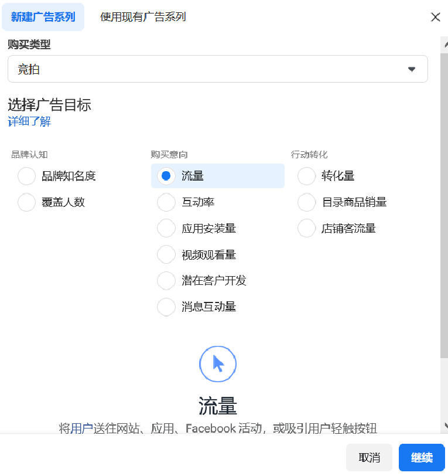Open the 详细了解 link
This screenshot has height=476, width=448.
tap(29, 121)
